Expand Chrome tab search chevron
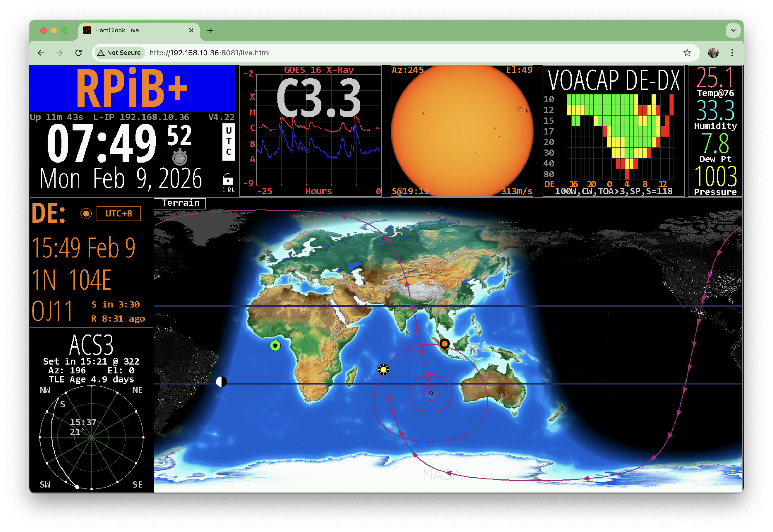 (733, 30)
